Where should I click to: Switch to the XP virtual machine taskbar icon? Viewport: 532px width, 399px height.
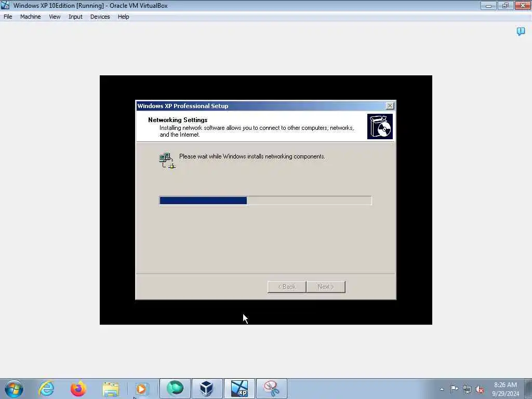pyautogui.click(x=239, y=389)
